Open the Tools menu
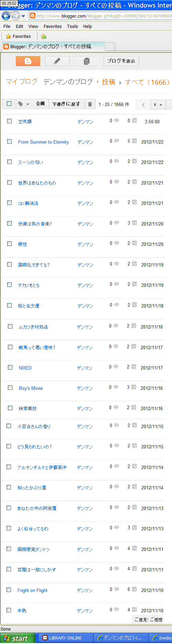 point(72,26)
